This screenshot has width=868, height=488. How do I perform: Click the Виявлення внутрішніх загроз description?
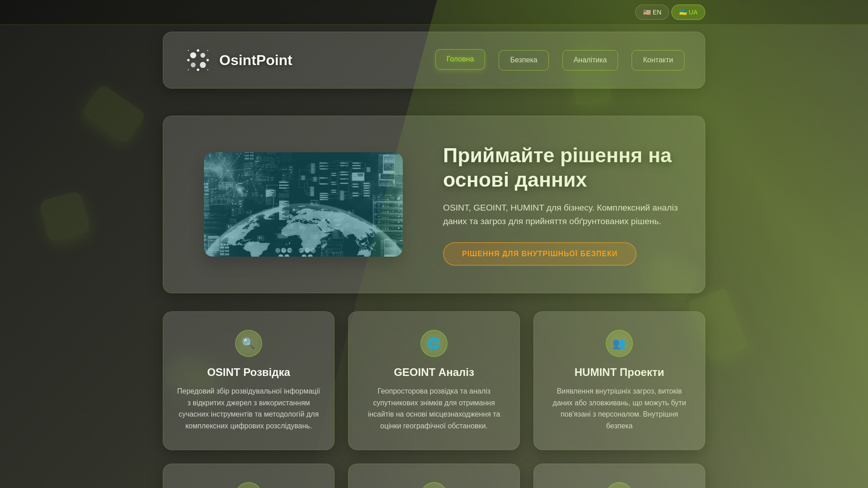pos(619,408)
